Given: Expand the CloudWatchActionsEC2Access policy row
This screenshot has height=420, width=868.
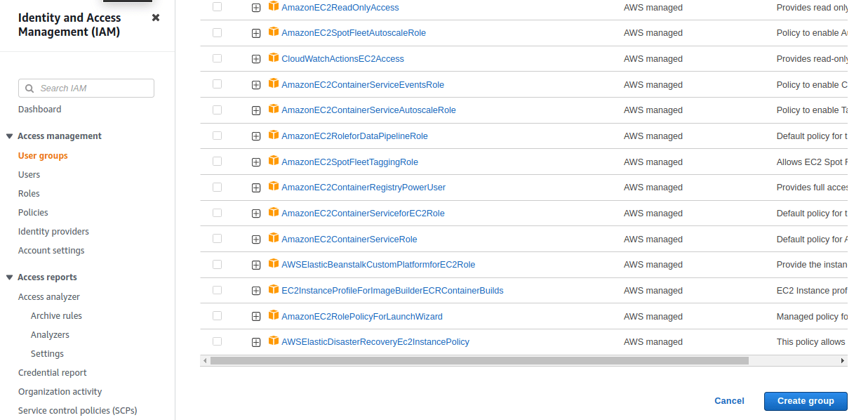Looking at the screenshot, I should [256, 59].
